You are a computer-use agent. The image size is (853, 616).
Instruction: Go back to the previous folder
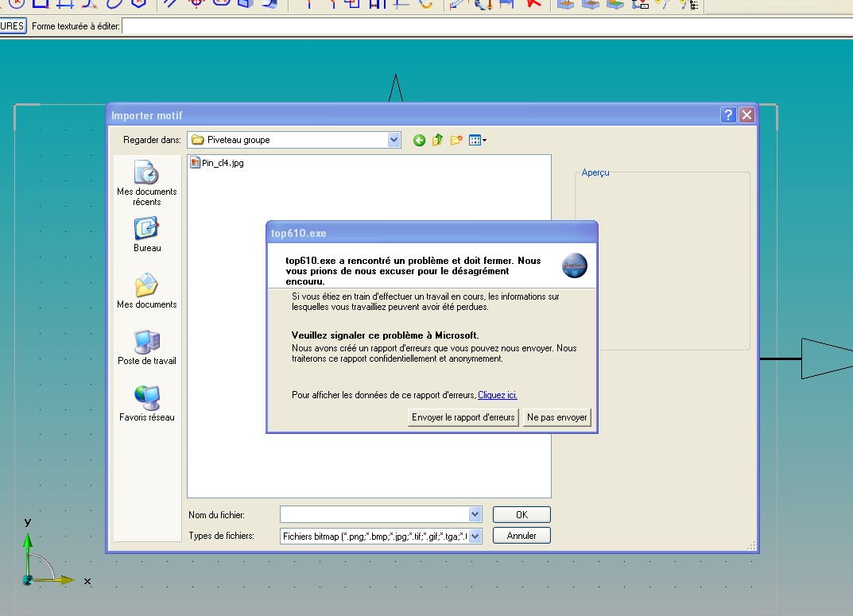pyautogui.click(x=419, y=140)
